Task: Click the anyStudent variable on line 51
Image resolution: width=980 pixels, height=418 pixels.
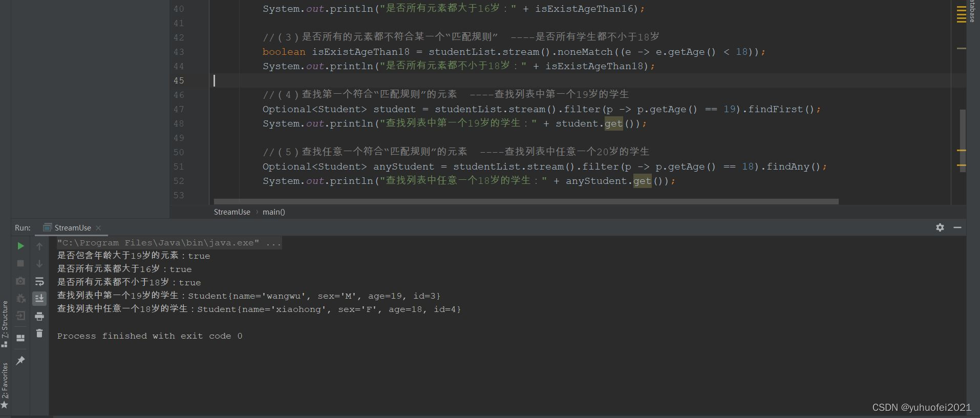Action: [x=403, y=166]
